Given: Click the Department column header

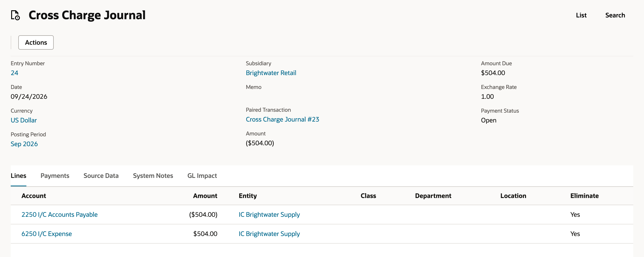Looking at the screenshot, I should tap(433, 196).
